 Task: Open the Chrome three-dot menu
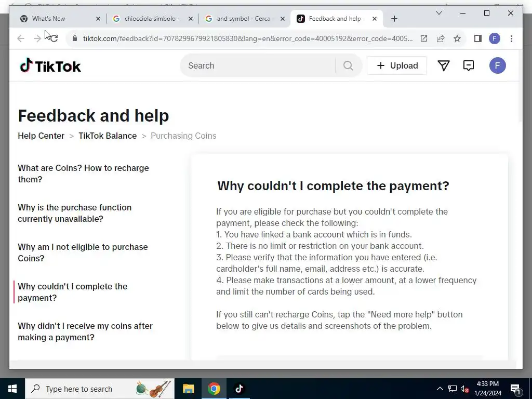tap(511, 38)
